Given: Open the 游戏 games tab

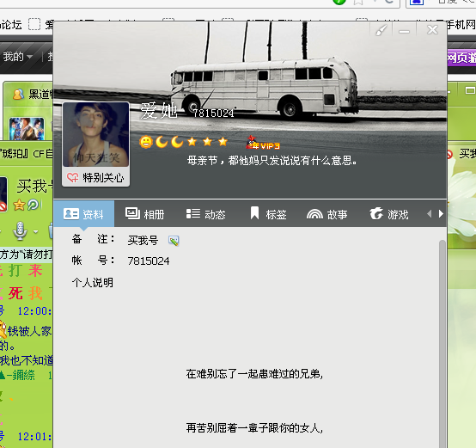Looking at the screenshot, I should pos(389,214).
